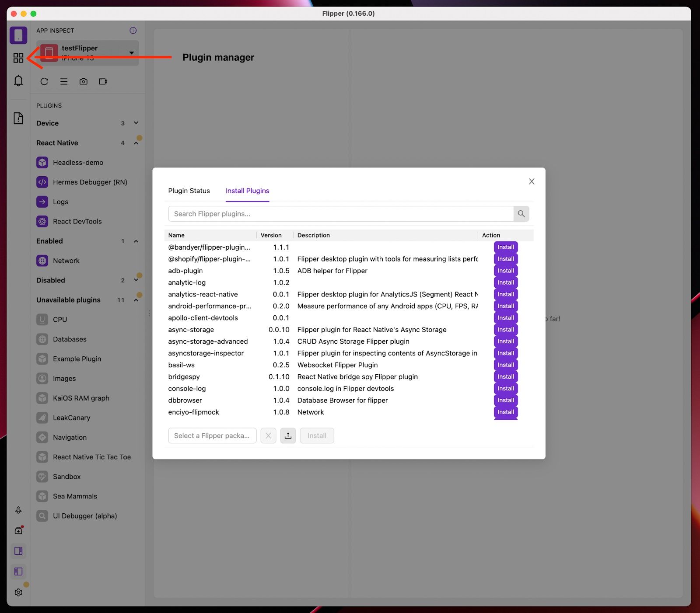The width and height of the screenshot is (700, 613).
Task: Click the CPU unavailable plugin icon
Action: pos(42,319)
